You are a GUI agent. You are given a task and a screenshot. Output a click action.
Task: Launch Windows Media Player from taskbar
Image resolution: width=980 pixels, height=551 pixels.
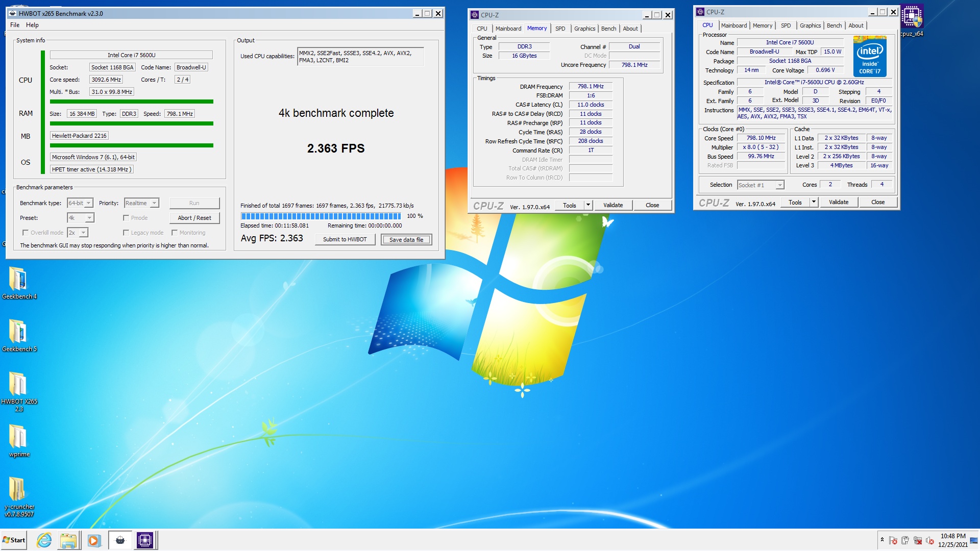tap(93, 540)
